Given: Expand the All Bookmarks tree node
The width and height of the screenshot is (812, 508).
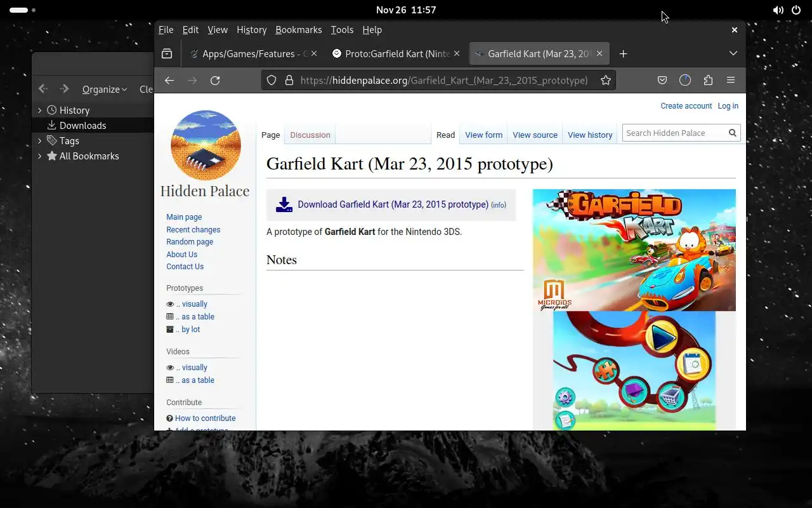Looking at the screenshot, I should 40,156.
